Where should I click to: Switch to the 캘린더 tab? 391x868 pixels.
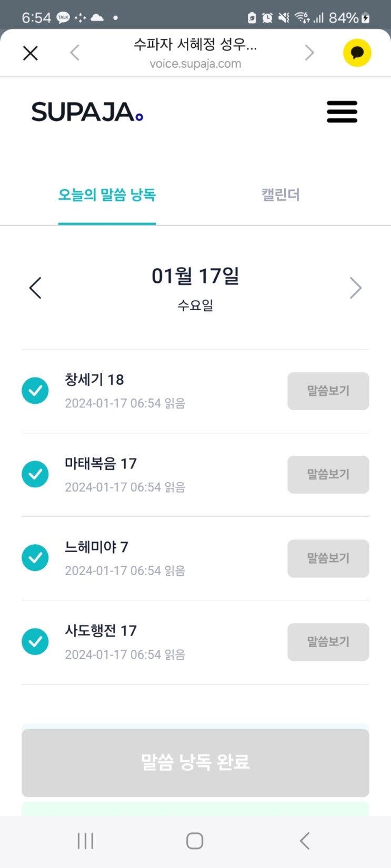pos(280,195)
